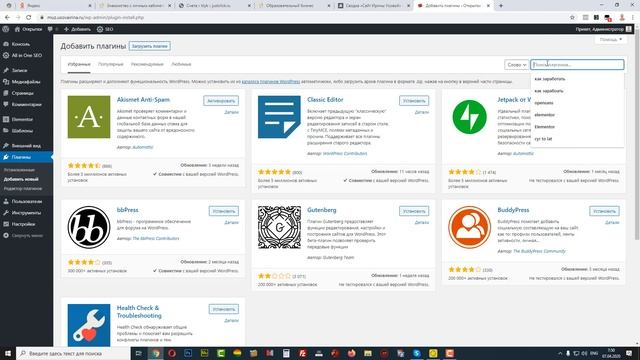Open Комментарии in the sidebar

tap(27, 104)
